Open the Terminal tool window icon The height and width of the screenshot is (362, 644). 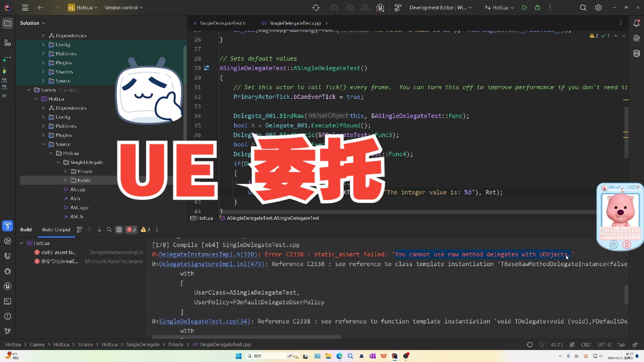(7, 301)
